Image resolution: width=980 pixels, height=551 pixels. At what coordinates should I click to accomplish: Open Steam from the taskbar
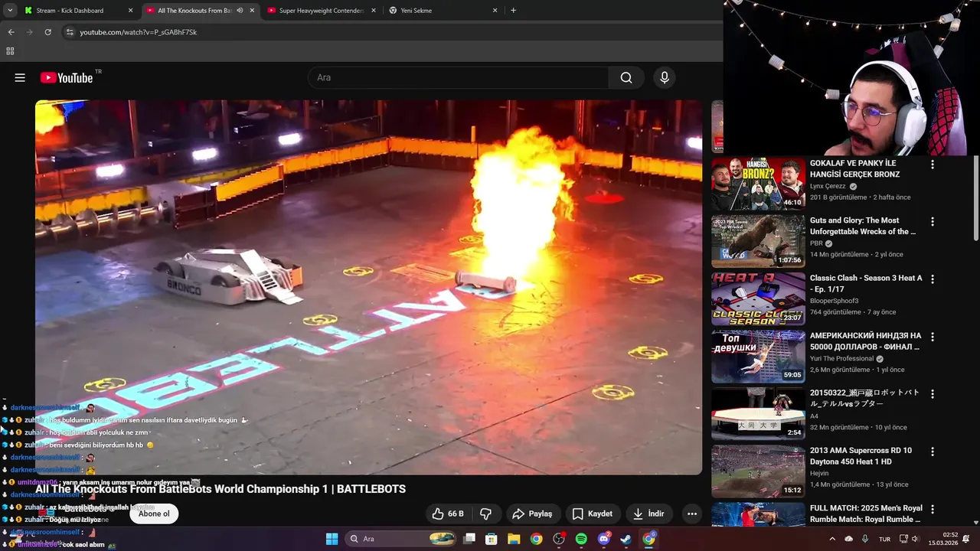[626, 539]
